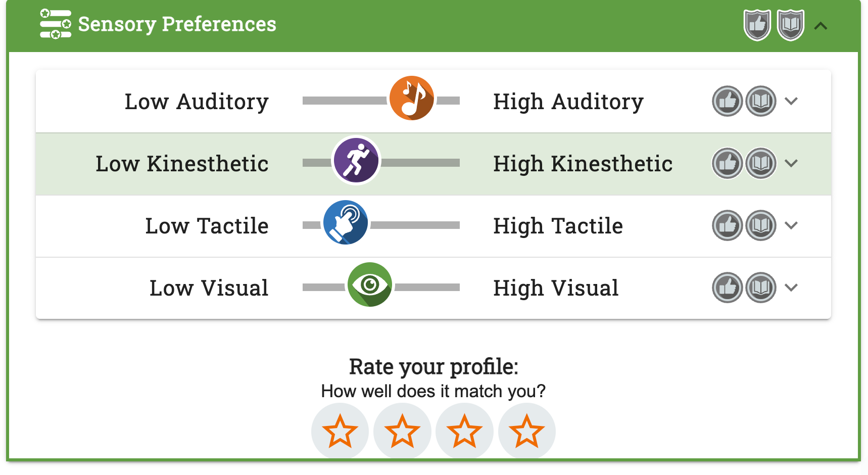Image resolution: width=868 pixels, height=475 pixels.
Task: Click the thumbs-up icon in Auditory row
Action: point(727,101)
